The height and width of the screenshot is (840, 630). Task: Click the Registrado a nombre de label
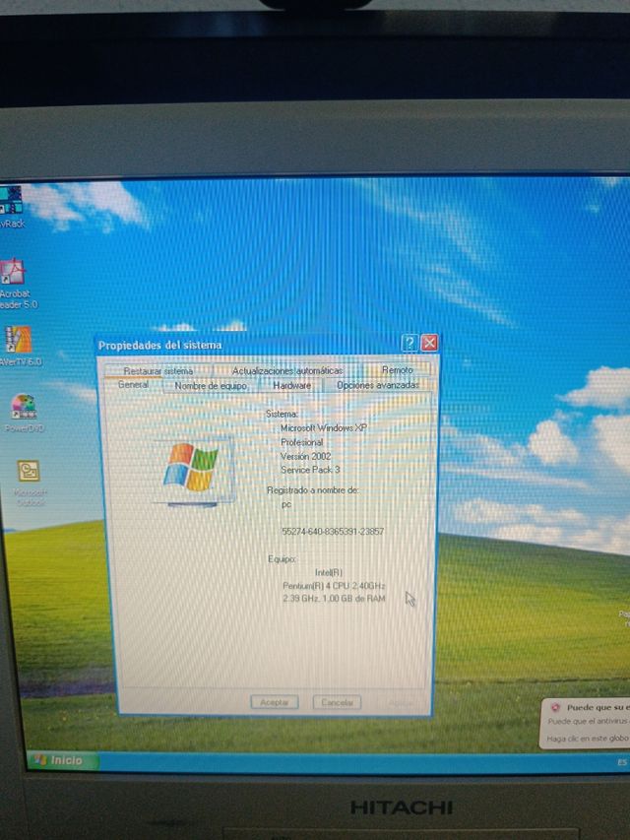(x=312, y=490)
